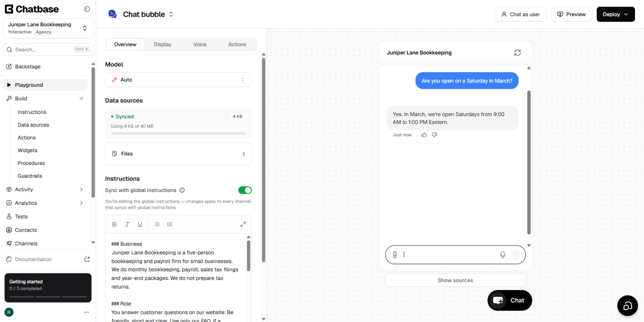Insert a bulleted list in instructions
The image size is (644, 322).
(x=157, y=224)
